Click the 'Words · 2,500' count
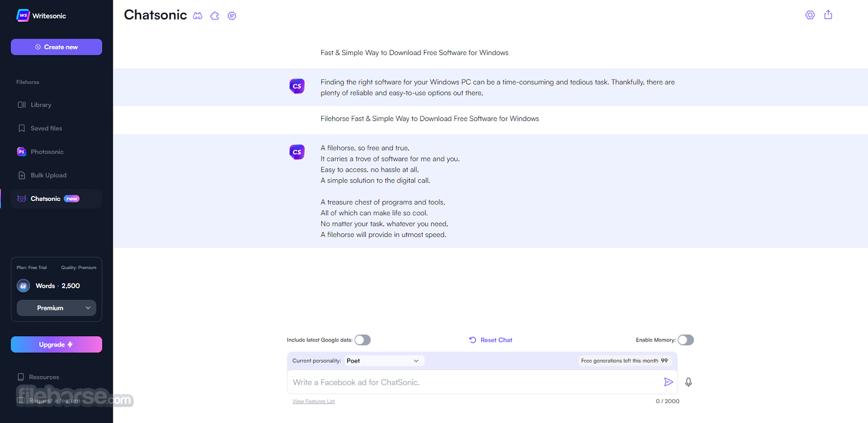Screen dimensions: 868x423 point(58,286)
